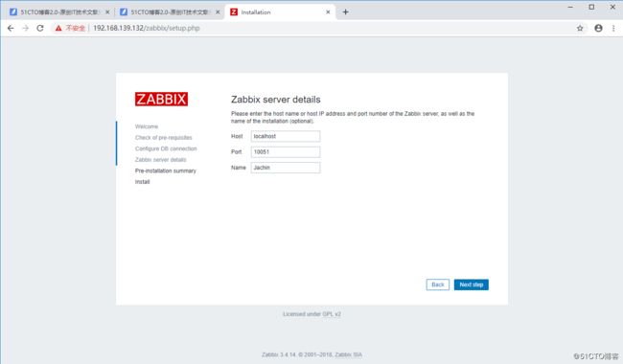The image size is (623, 364).
Task: Click the address bar URL
Action: [147, 28]
